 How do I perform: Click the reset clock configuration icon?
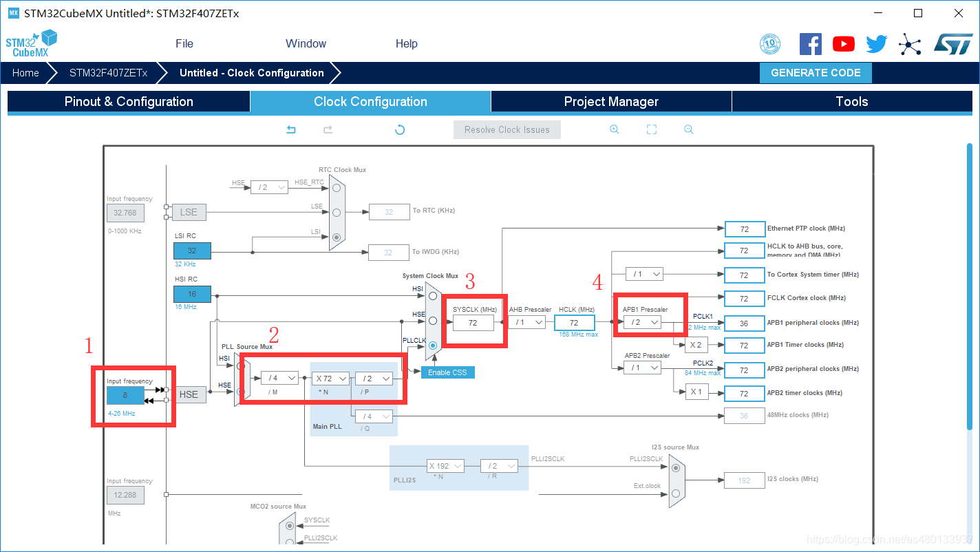pyautogui.click(x=400, y=129)
